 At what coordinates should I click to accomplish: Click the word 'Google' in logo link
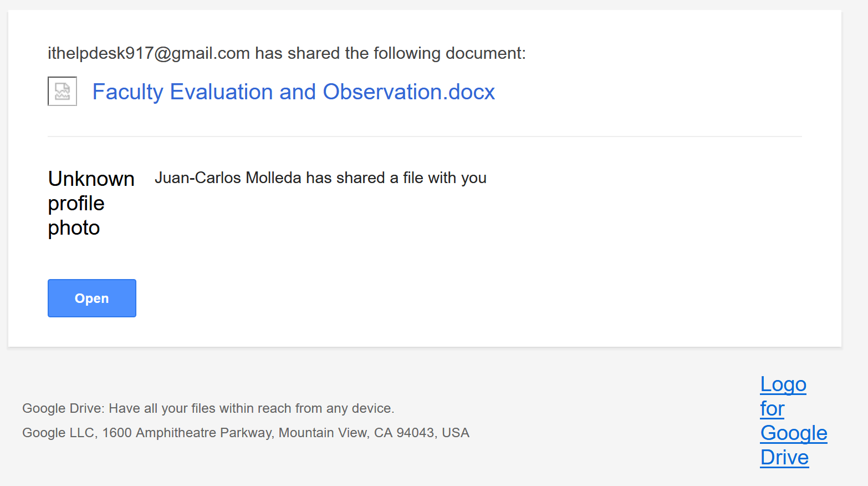point(794,433)
